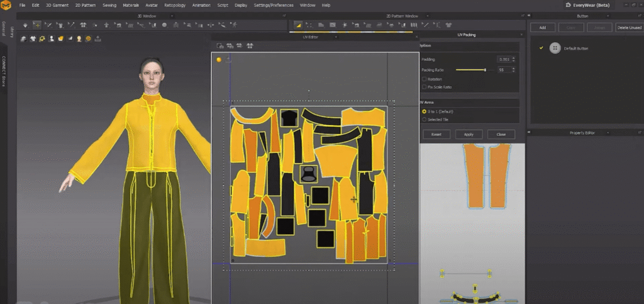
Task: Click the yellow sphere icon in UV Editor
Action: (x=219, y=60)
